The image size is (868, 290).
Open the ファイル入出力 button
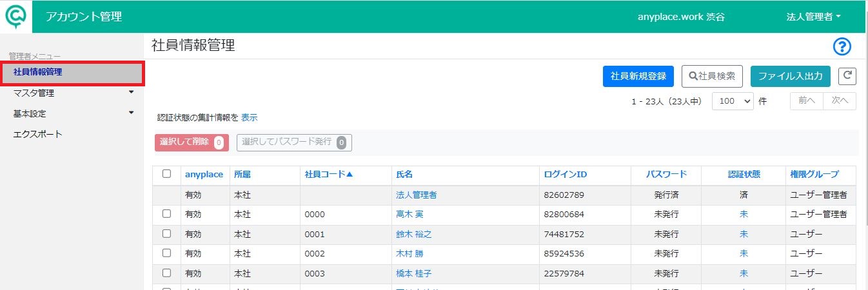[791, 76]
